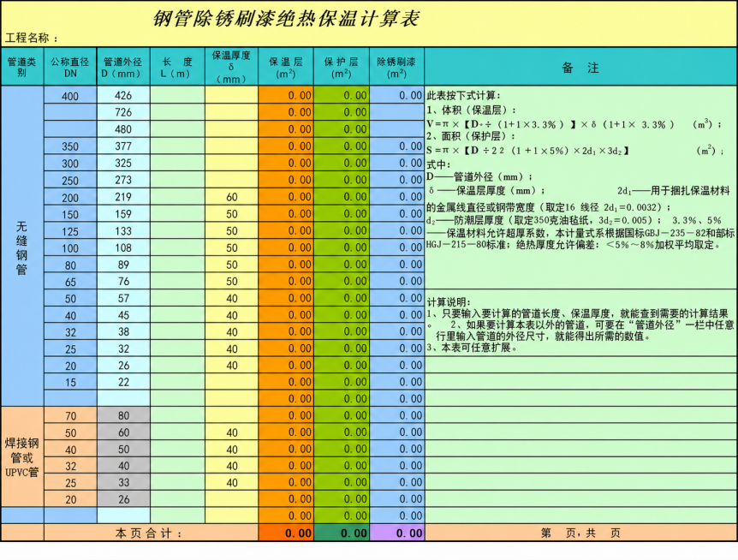The image size is (738, 560).
Task: Select the outer diameter 377 cell
Action: click(123, 146)
